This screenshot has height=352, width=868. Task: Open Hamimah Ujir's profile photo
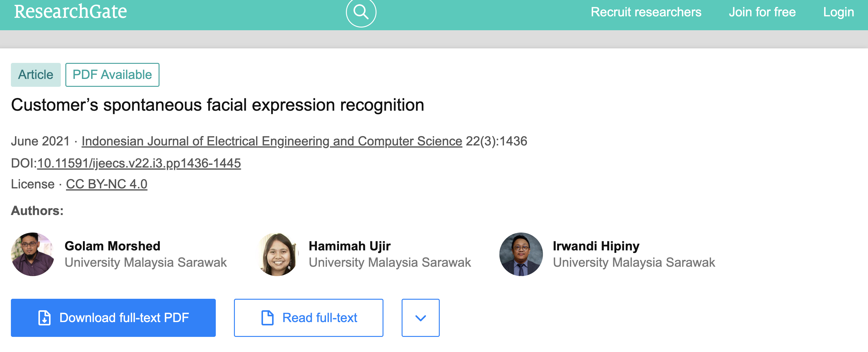click(277, 254)
